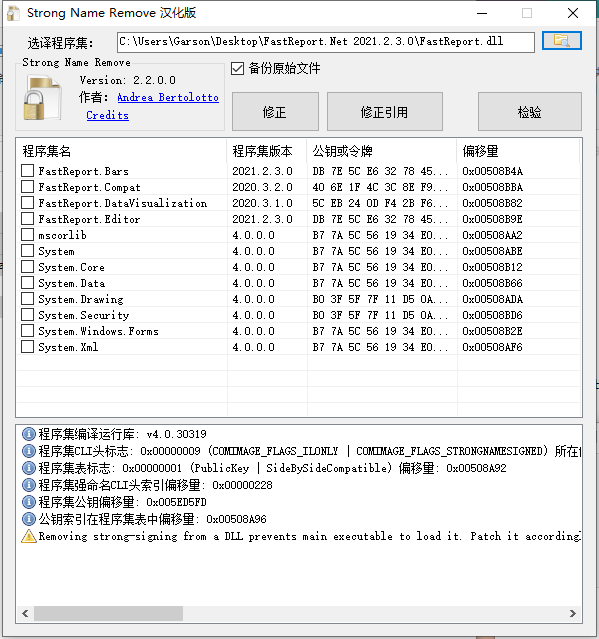Click the app icon in title bar
This screenshot has width=599, height=639.
pos(13,13)
